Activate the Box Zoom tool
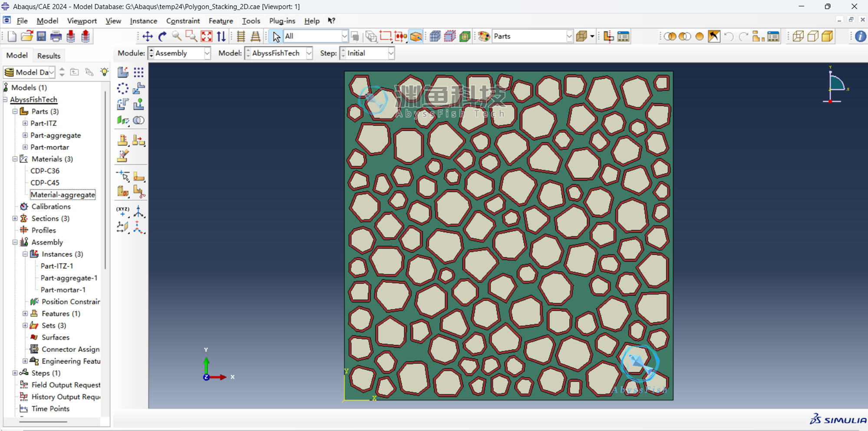The width and height of the screenshot is (868, 431). click(x=191, y=36)
